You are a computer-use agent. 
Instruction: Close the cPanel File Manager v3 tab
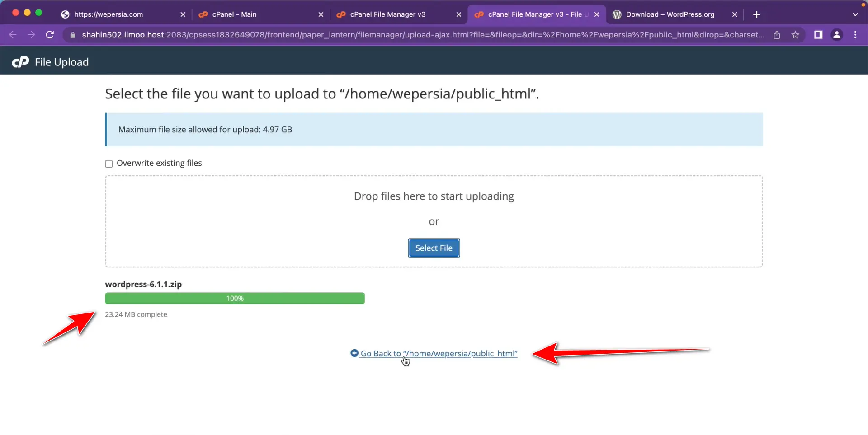[x=459, y=14]
